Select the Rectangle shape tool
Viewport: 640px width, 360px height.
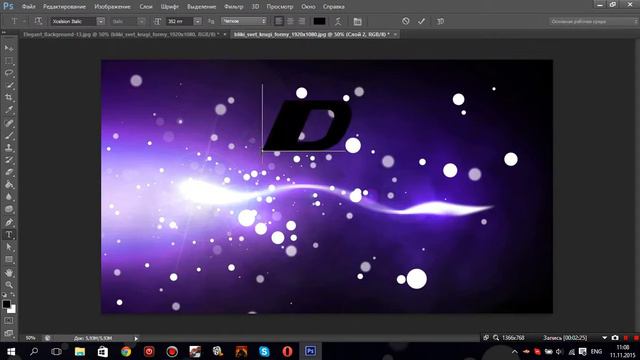[x=9, y=260]
